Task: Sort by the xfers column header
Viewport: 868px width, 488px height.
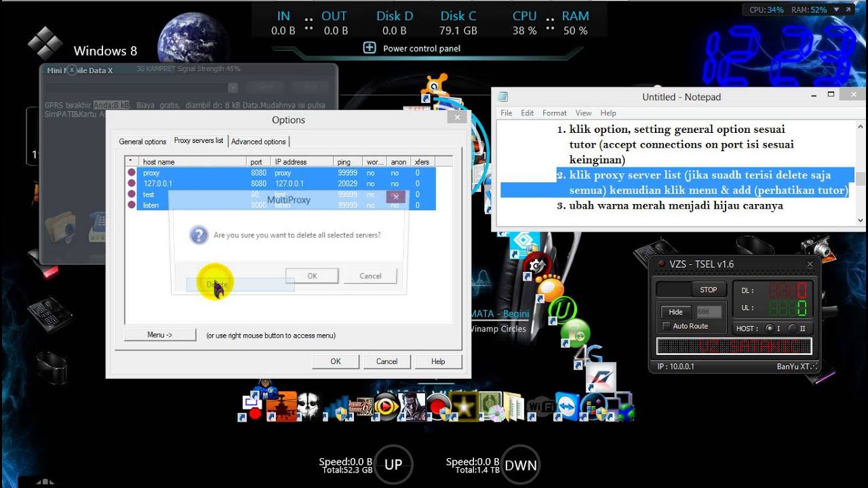Action: click(x=422, y=162)
